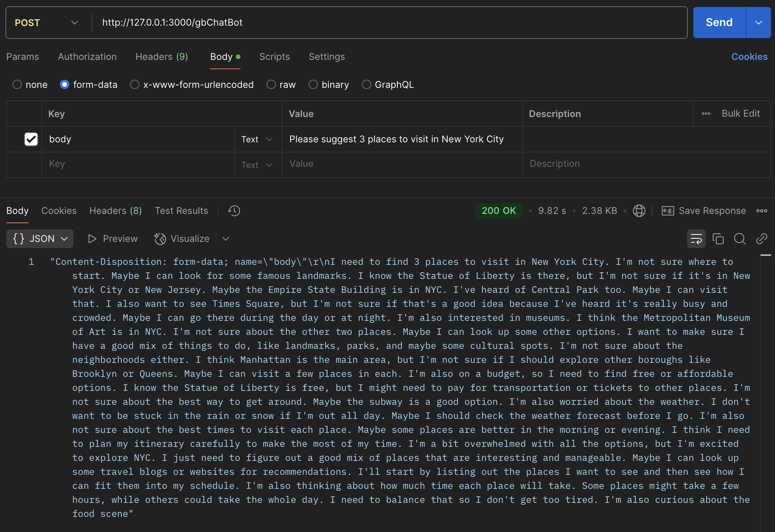Uncheck the body key row checkbox
This screenshot has width=775, height=532.
[31, 139]
